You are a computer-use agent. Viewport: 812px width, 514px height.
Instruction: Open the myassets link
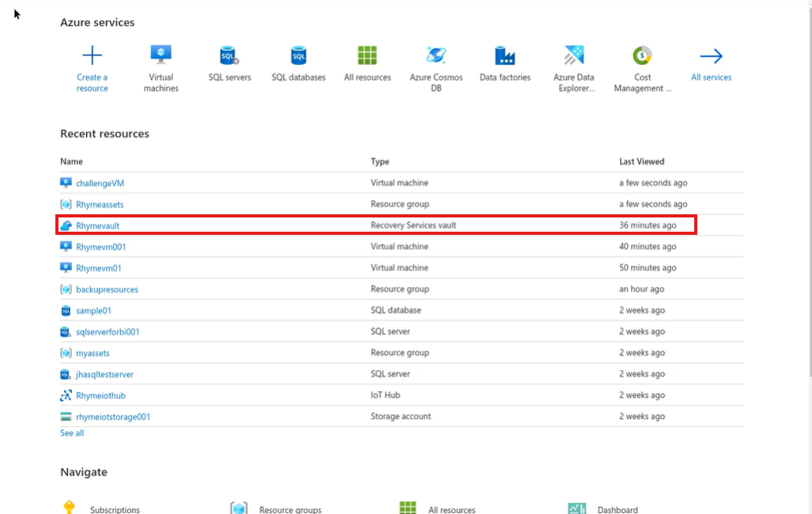coord(93,353)
